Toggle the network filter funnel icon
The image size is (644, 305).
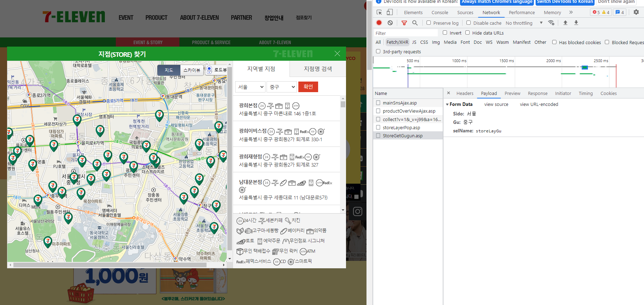(x=404, y=23)
